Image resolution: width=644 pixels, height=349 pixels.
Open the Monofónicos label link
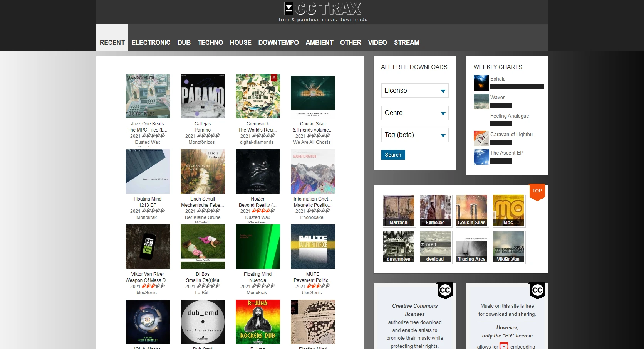pyautogui.click(x=202, y=142)
